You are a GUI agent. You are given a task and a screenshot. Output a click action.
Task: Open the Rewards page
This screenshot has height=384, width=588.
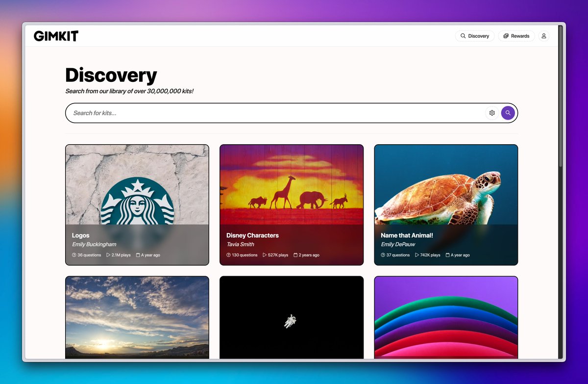point(516,36)
